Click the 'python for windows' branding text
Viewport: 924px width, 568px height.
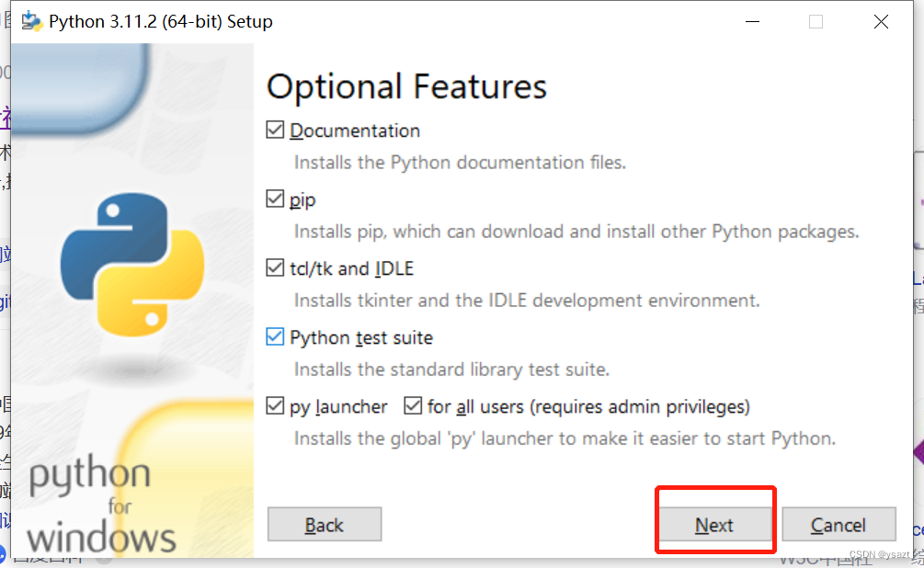coord(101,505)
